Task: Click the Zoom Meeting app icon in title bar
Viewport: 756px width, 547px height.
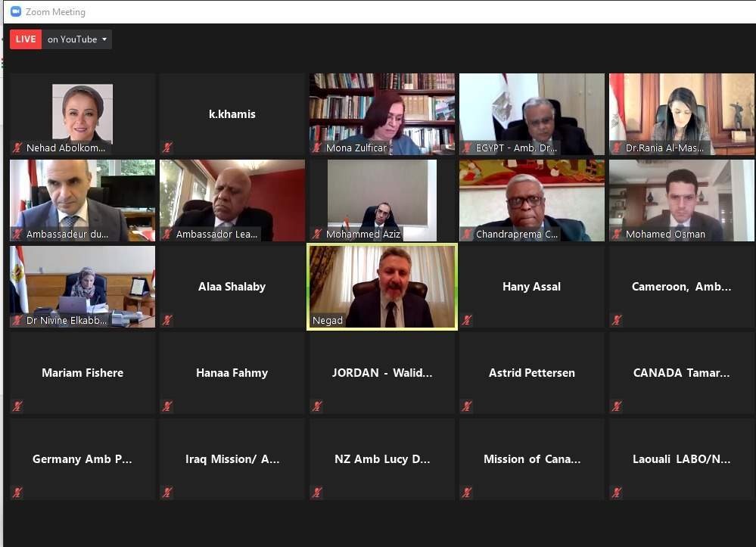Action: 15,11
